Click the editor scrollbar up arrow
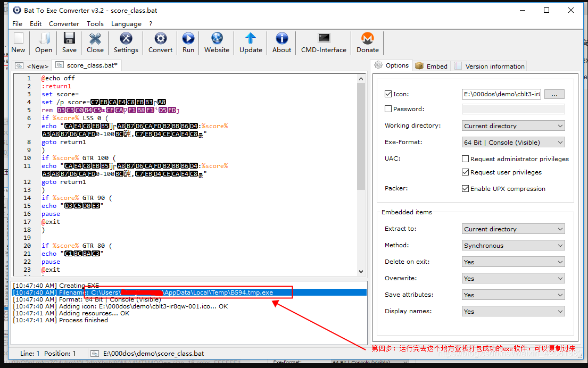This screenshot has width=588, height=368. [361, 79]
